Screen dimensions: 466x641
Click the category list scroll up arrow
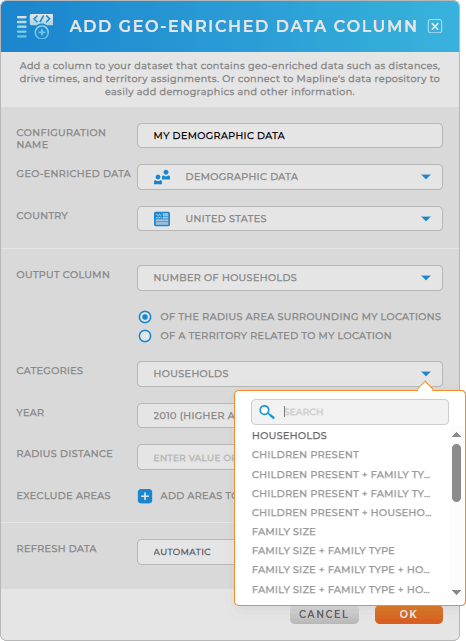[x=456, y=435]
